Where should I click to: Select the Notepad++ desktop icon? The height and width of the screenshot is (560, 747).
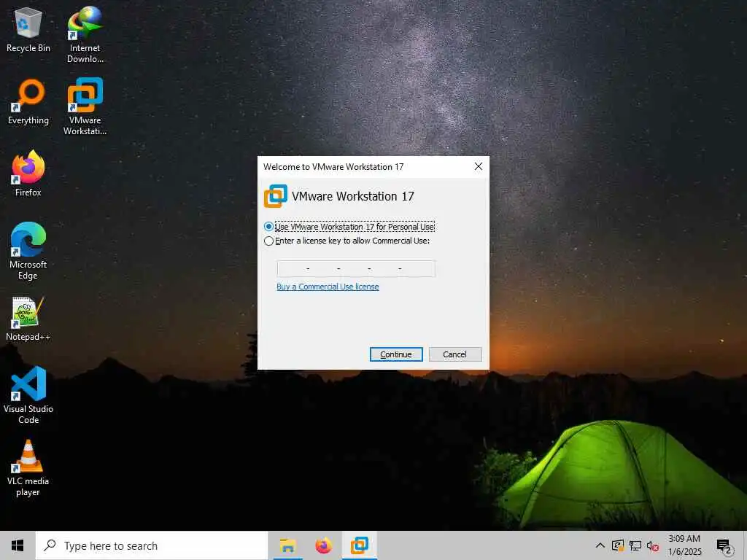pyautogui.click(x=28, y=319)
